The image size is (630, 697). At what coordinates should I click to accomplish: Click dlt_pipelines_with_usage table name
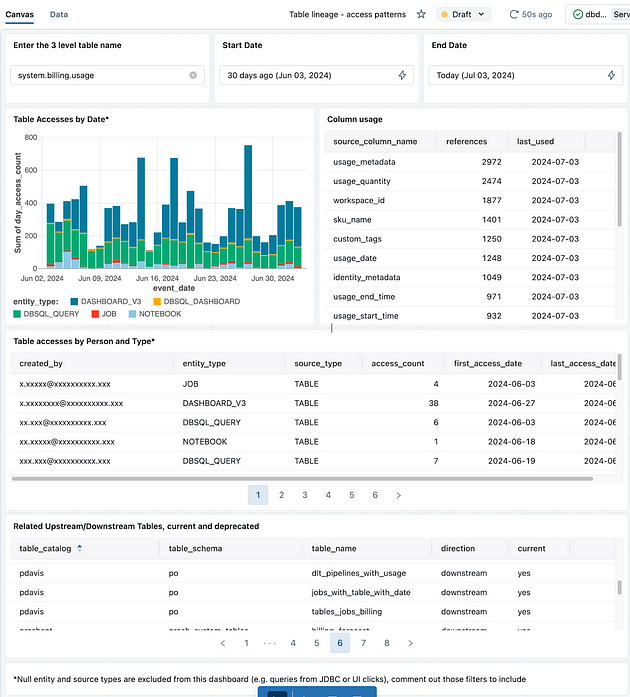pyautogui.click(x=358, y=573)
